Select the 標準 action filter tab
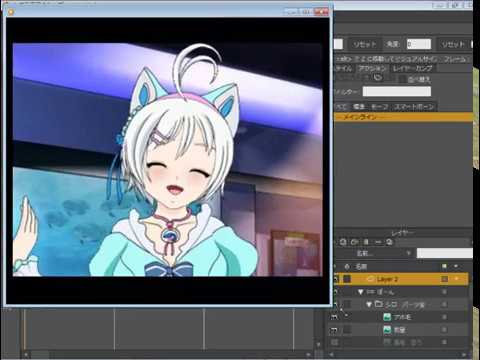Viewport: 480px width, 360px height. (x=359, y=107)
